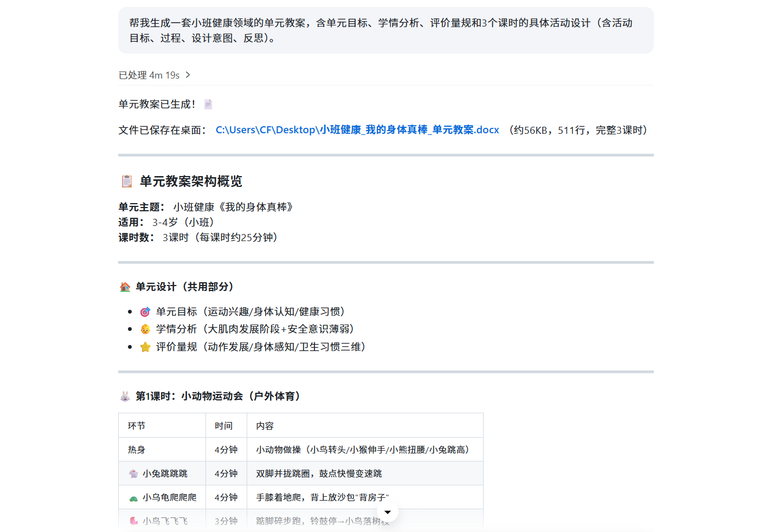Click the 手膝着地爬 content cell

365,497
